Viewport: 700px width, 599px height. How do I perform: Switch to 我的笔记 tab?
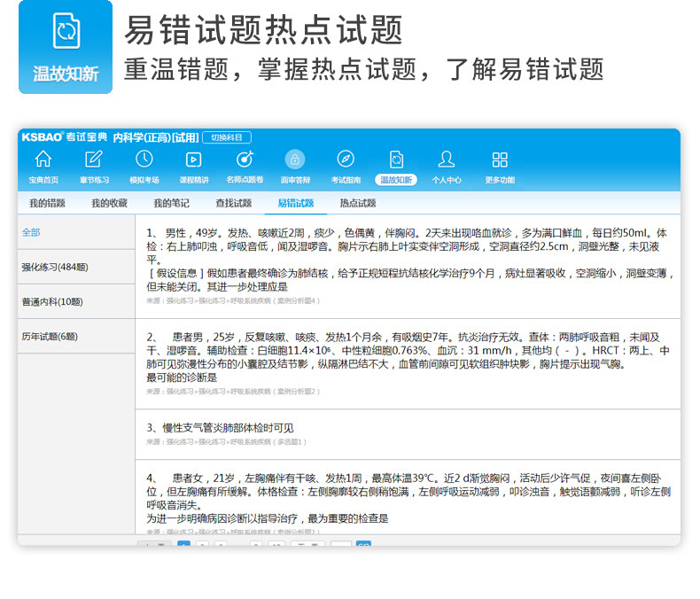pos(171,204)
